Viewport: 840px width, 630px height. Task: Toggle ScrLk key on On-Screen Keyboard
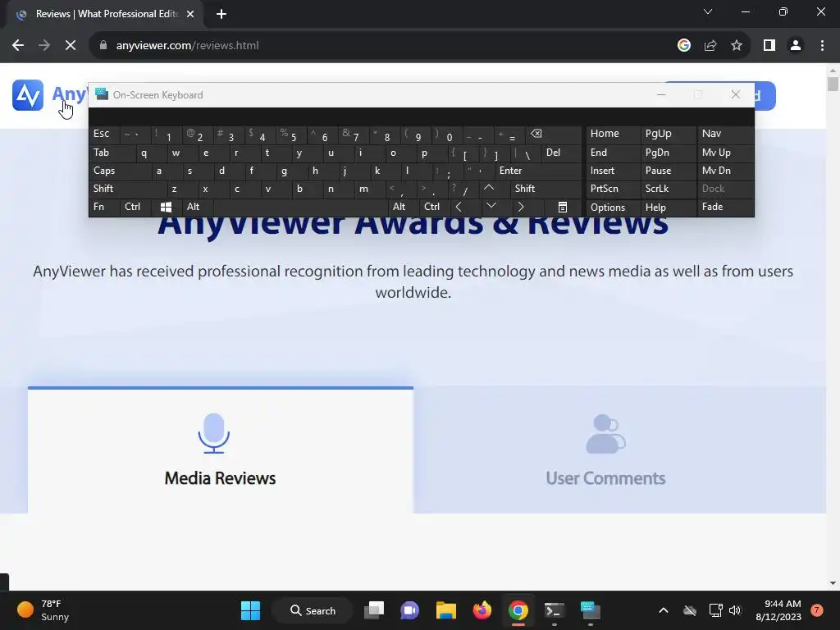point(668,189)
